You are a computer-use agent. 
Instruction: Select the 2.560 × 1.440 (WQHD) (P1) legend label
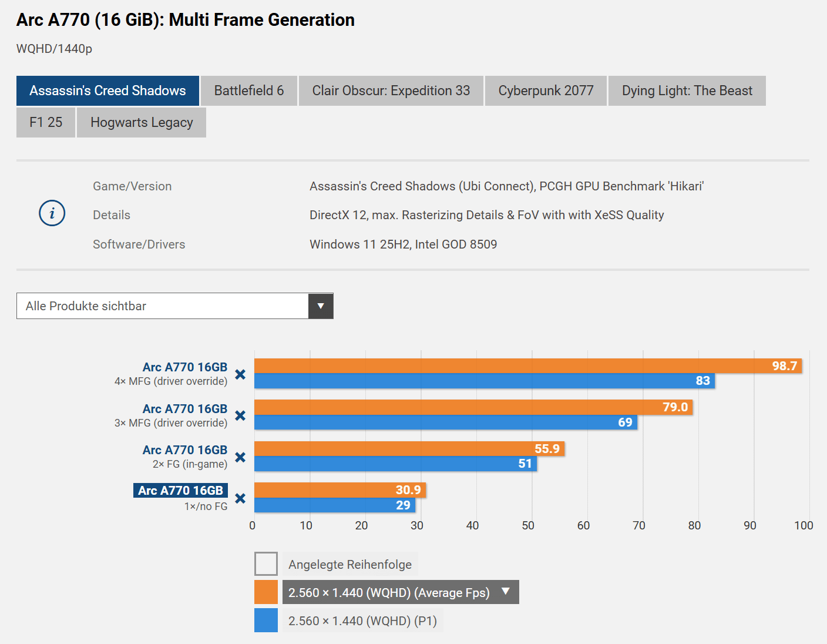click(x=362, y=621)
